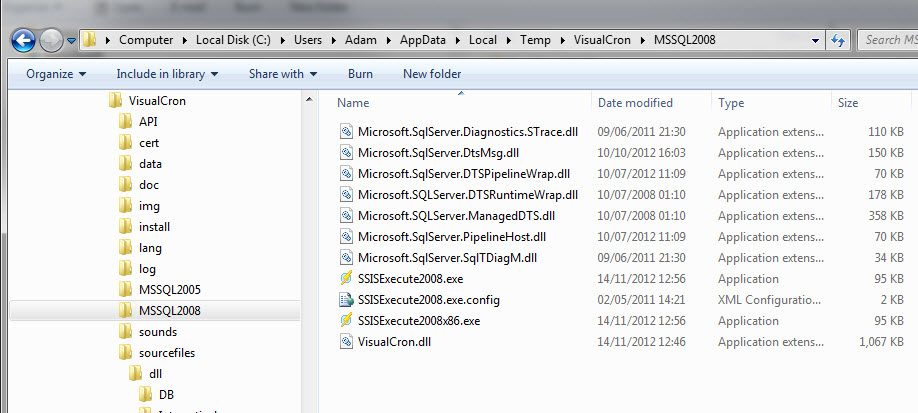Click into the Search box
Screen dimensions: 918x413
coord(888,40)
